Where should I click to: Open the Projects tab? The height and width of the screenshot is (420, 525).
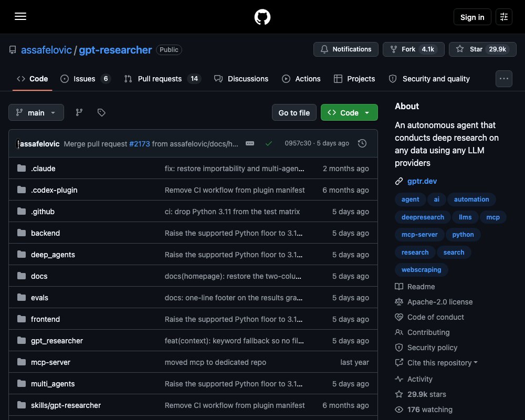354,79
